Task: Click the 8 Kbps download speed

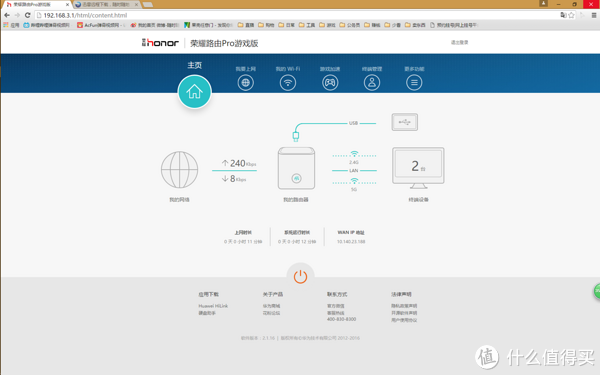Action: 234,179
